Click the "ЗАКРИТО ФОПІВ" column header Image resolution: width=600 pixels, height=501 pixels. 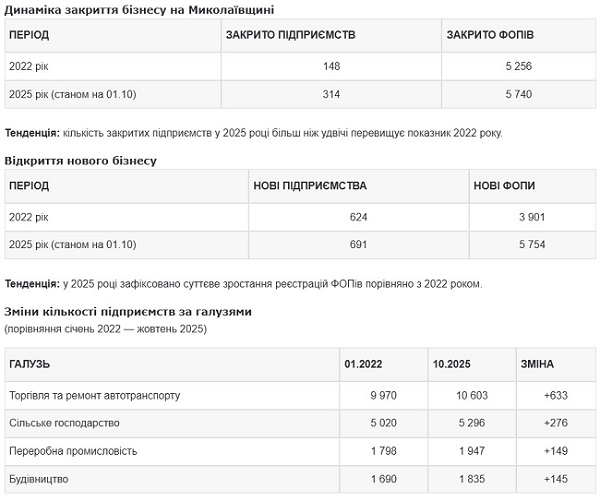[x=491, y=35]
